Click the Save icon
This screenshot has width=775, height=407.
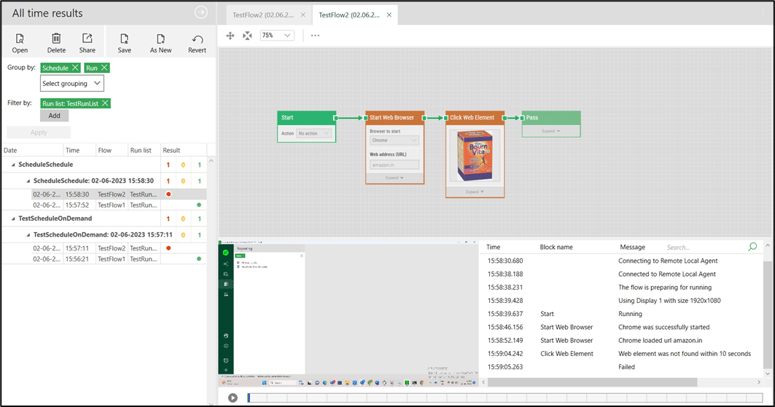(x=124, y=39)
